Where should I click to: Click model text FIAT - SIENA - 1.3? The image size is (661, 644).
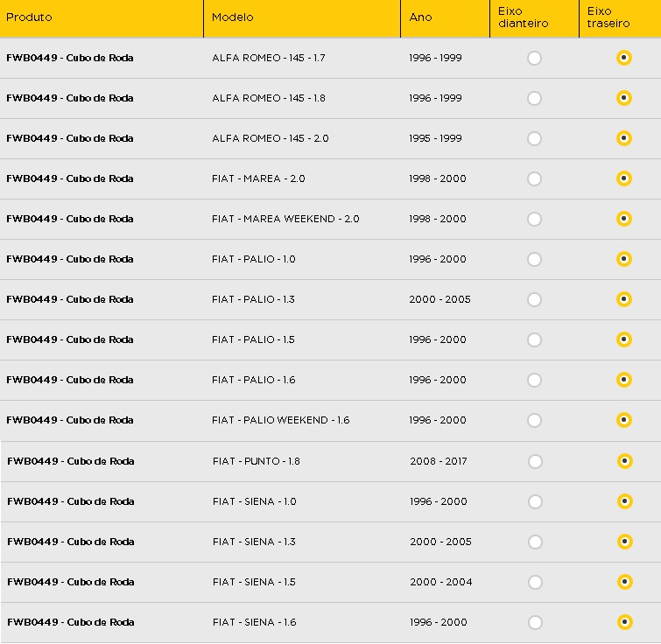[254, 542]
